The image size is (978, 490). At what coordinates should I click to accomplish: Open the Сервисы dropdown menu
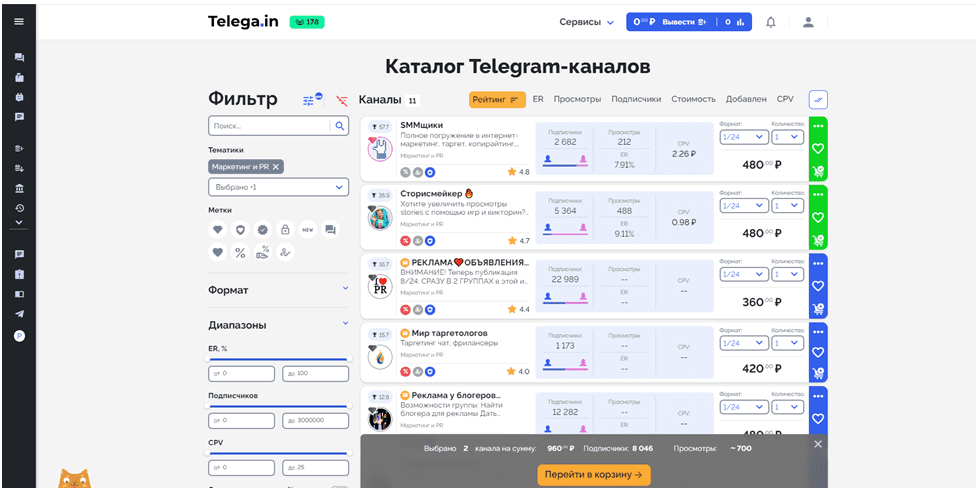pyautogui.click(x=586, y=22)
